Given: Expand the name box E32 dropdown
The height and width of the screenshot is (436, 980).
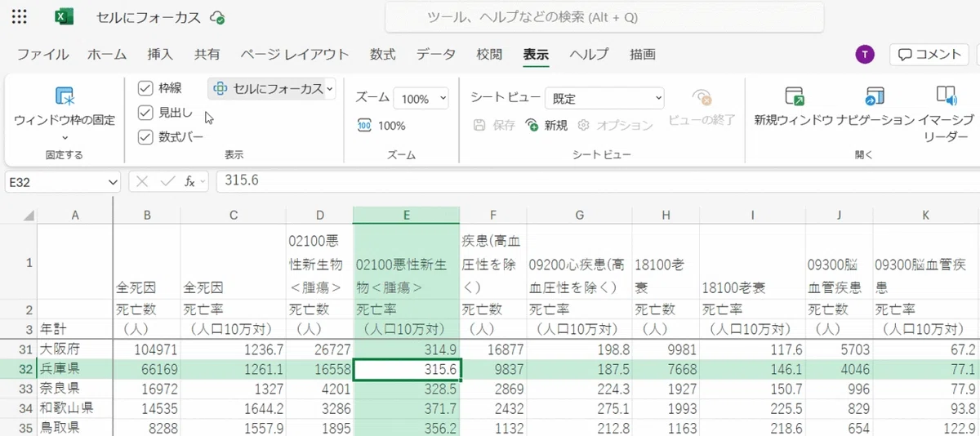Looking at the screenshot, I should coord(113,181).
